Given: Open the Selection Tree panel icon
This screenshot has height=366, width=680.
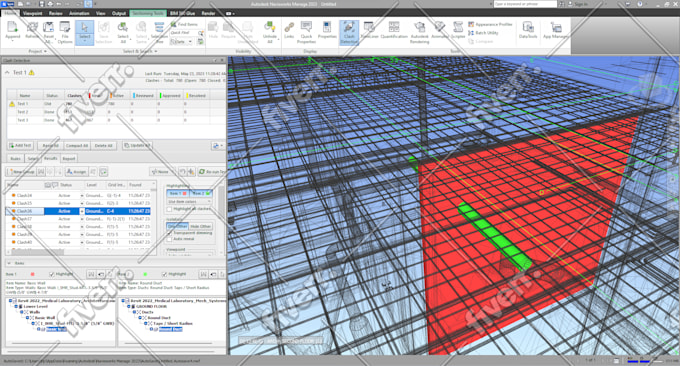Looking at the screenshot, I should click(159, 32).
